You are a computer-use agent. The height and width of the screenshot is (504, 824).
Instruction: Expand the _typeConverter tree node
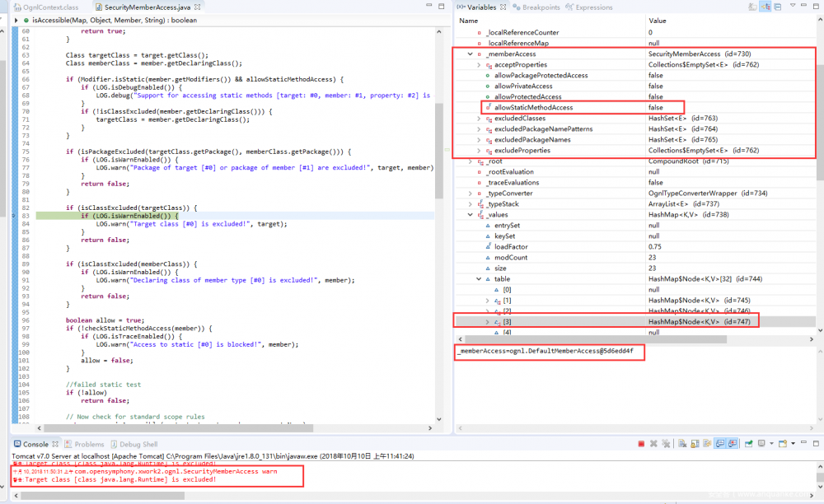click(471, 194)
